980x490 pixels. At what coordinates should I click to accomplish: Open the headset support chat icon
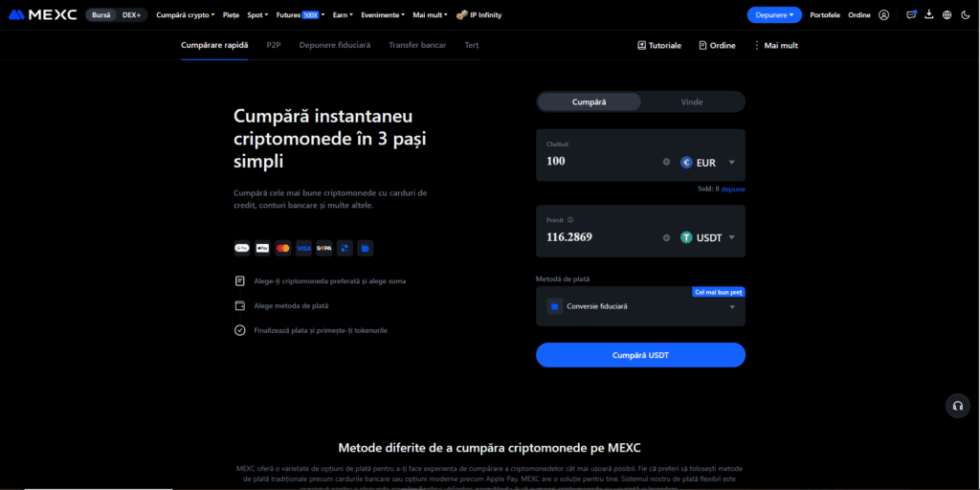pos(957,406)
